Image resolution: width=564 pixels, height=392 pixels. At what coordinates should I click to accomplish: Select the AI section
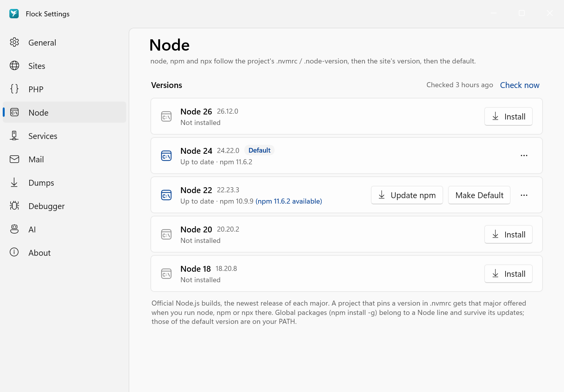pos(65,229)
